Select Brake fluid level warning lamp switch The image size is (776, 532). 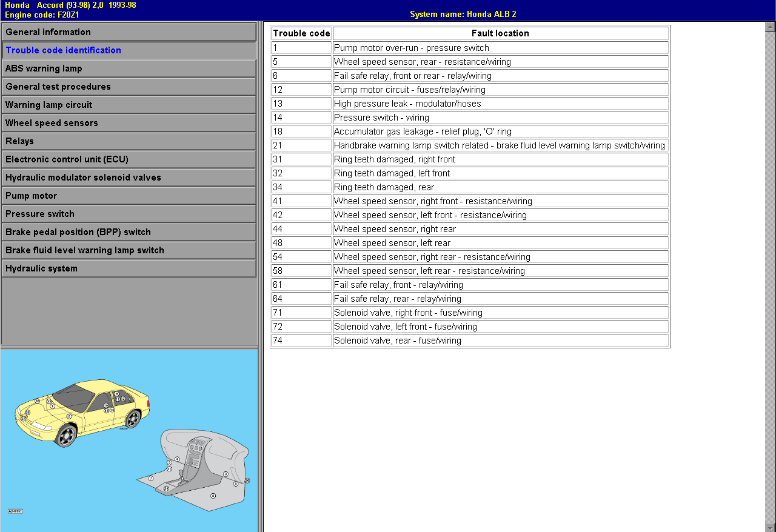pos(129,250)
